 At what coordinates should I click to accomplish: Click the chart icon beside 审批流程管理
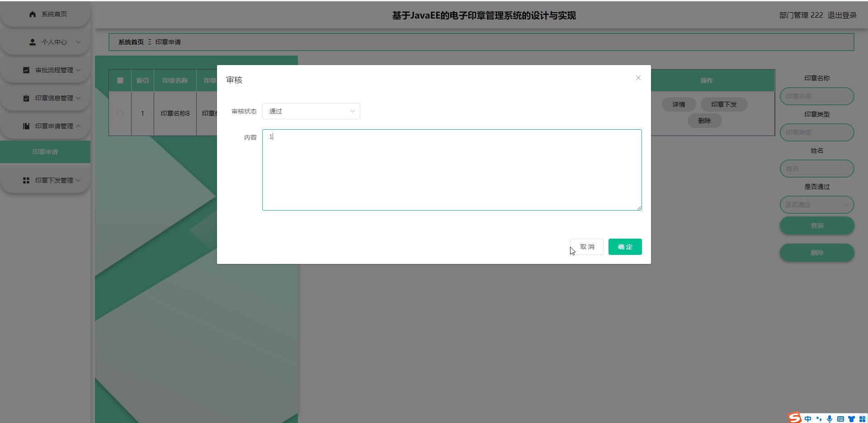coord(26,70)
